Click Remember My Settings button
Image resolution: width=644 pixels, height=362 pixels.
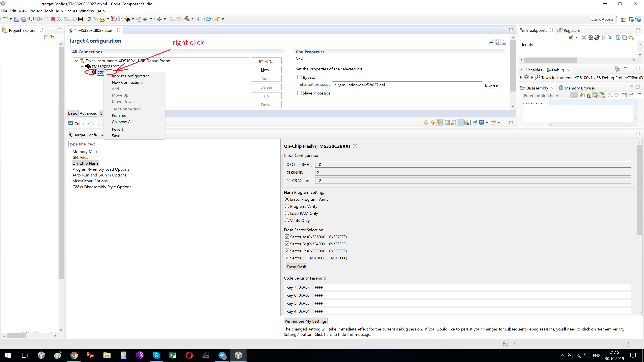[x=306, y=321]
